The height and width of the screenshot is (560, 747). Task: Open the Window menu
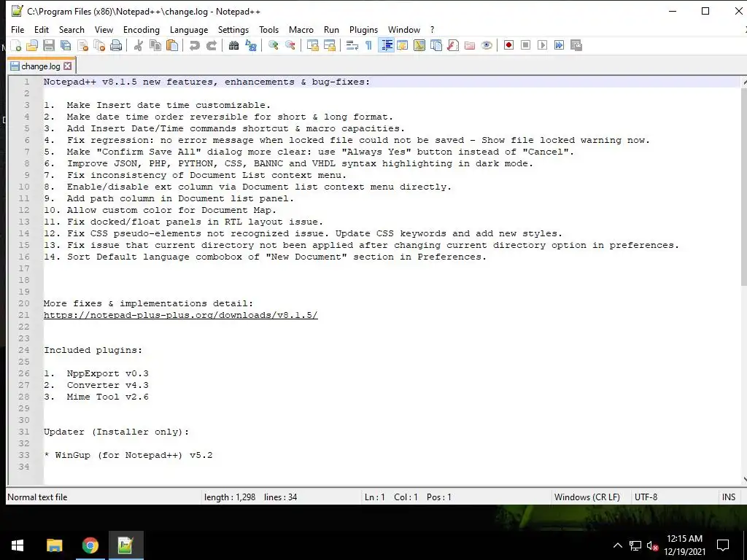[403, 29]
